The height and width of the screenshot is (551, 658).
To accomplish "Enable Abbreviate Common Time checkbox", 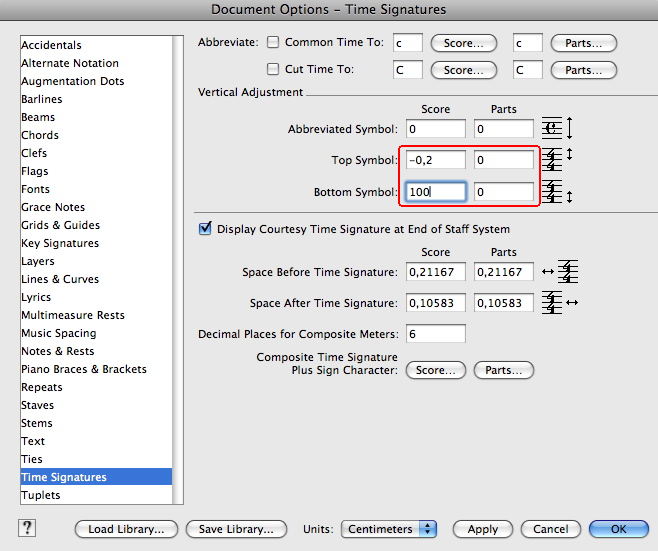I will pyautogui.click(x=273, y=43).
